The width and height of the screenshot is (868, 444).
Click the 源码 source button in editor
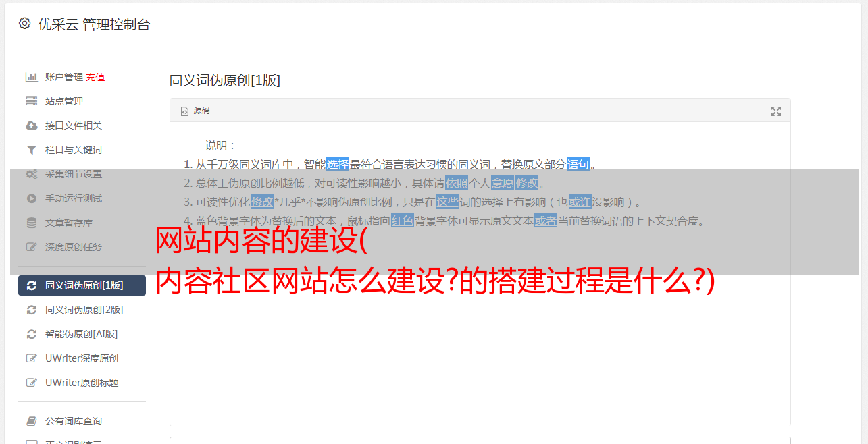click(195, 111)
